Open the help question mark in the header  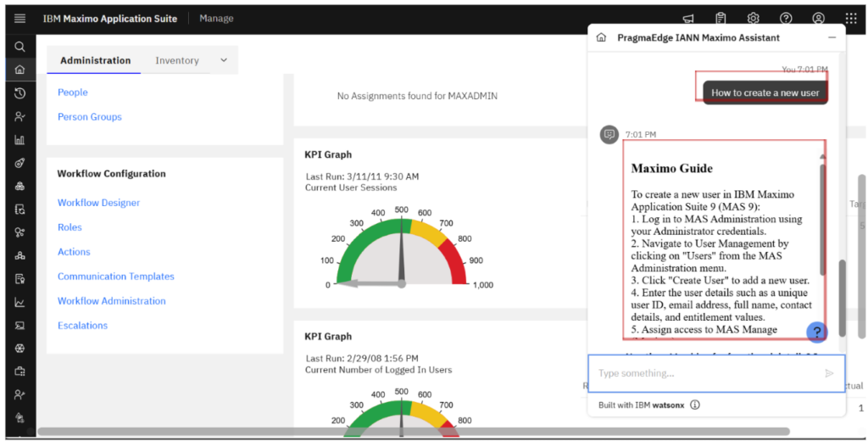coord(786,19)
